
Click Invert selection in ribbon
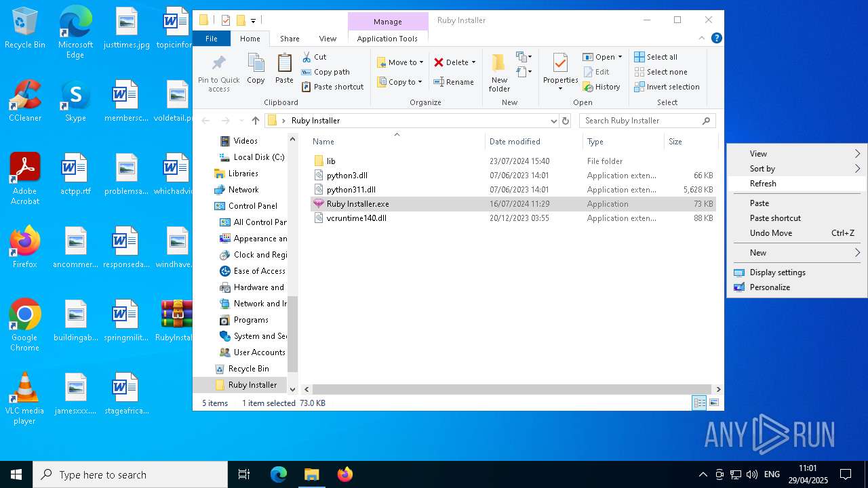tap(667, 87)
